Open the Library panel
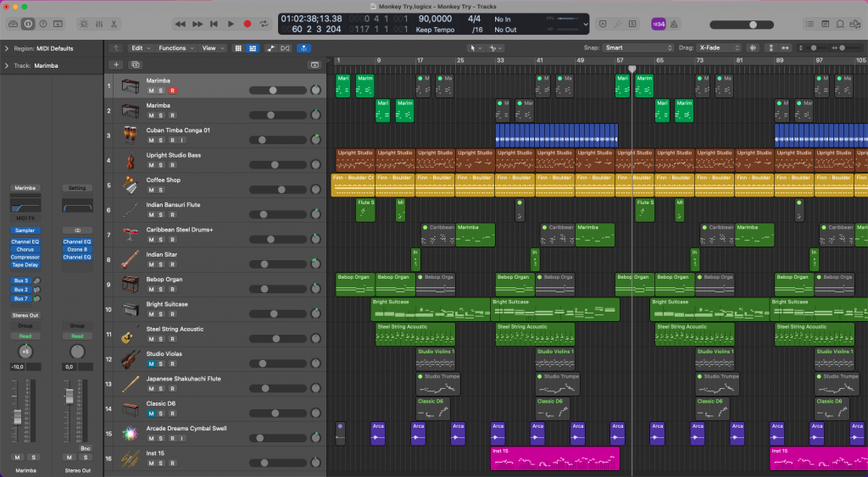This screenshot has width=868, height=477. [13, 24]
